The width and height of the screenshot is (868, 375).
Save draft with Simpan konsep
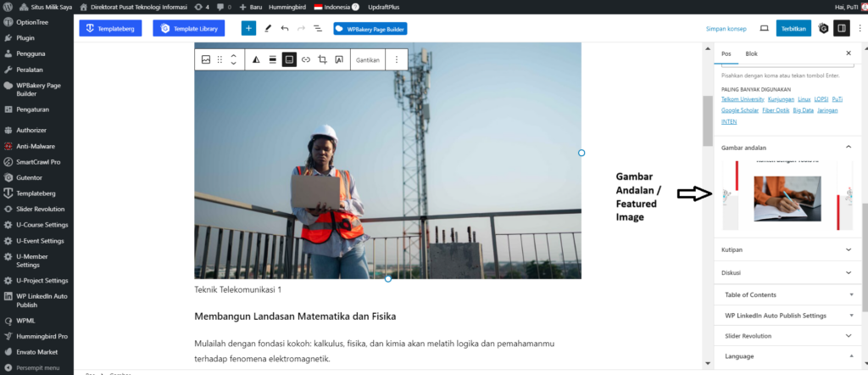point(726,28)
